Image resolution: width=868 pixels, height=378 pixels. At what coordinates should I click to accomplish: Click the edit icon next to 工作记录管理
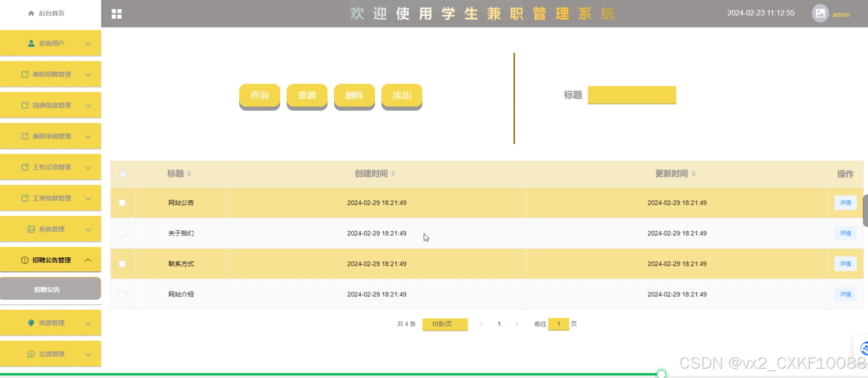(25, 167)
